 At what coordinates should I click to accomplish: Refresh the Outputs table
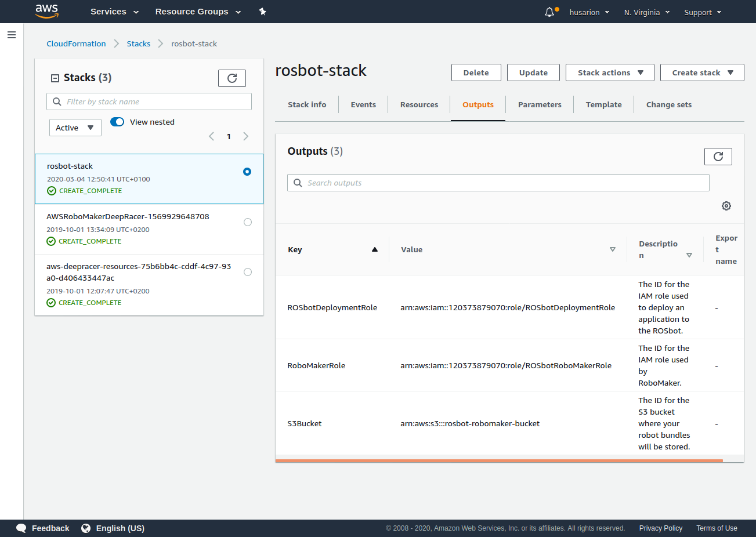click(718, 157)
